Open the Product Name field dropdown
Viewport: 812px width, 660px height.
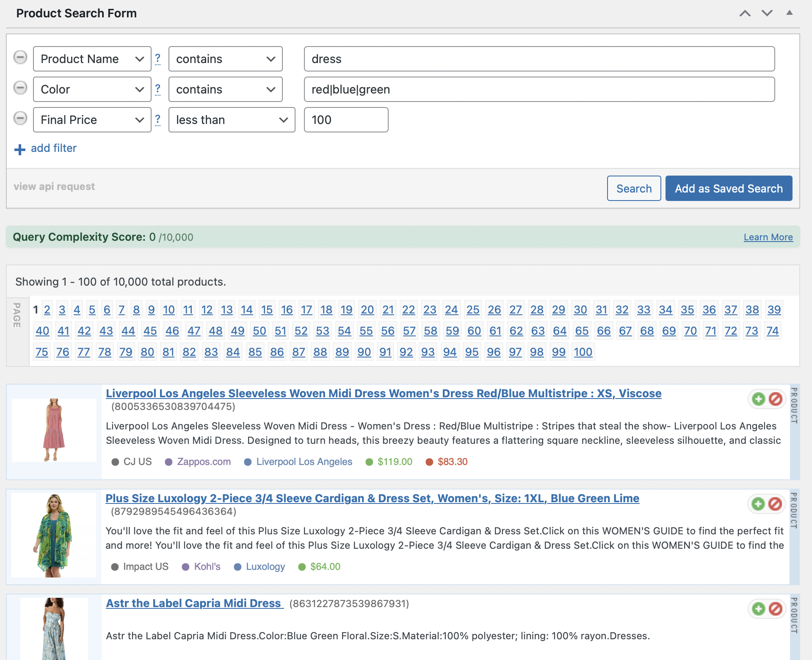click(92, 59)
